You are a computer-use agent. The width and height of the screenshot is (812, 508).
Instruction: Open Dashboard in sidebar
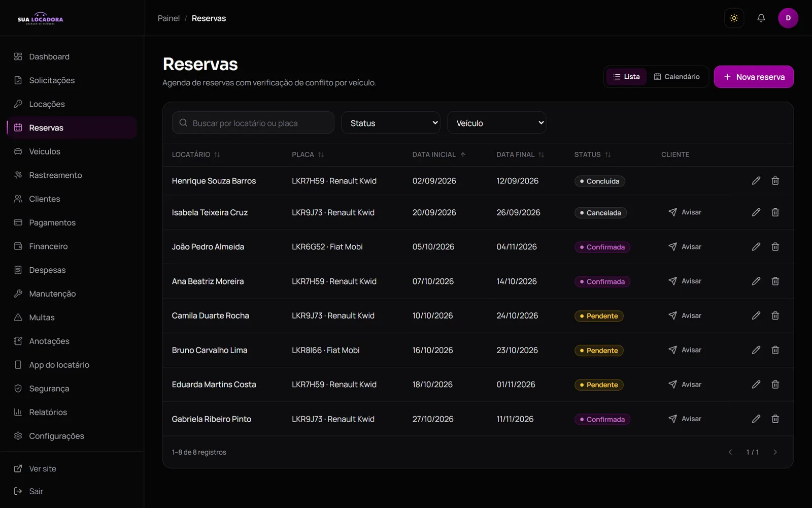pos(72,56)
